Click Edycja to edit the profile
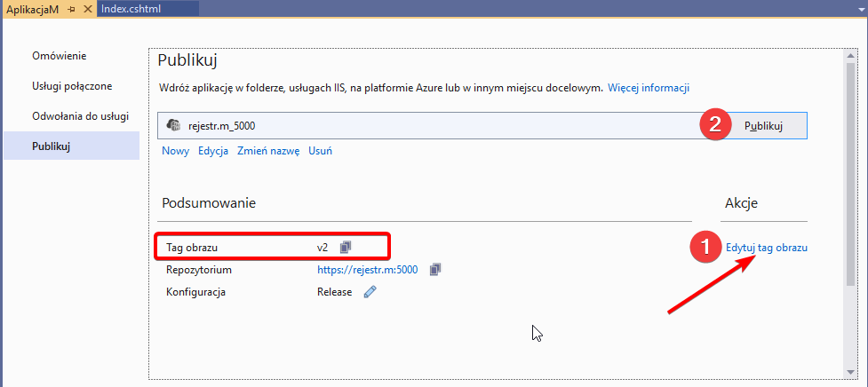The image size is (868, 387). coord(213,151)
